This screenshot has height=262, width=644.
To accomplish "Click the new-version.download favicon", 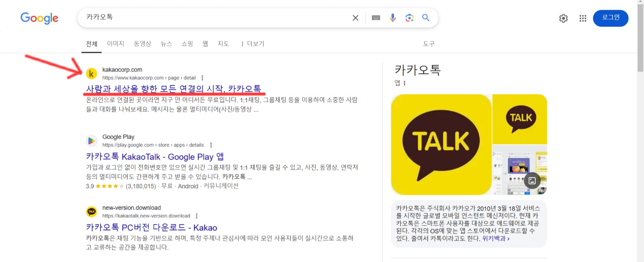I will (x=91, y=212).
